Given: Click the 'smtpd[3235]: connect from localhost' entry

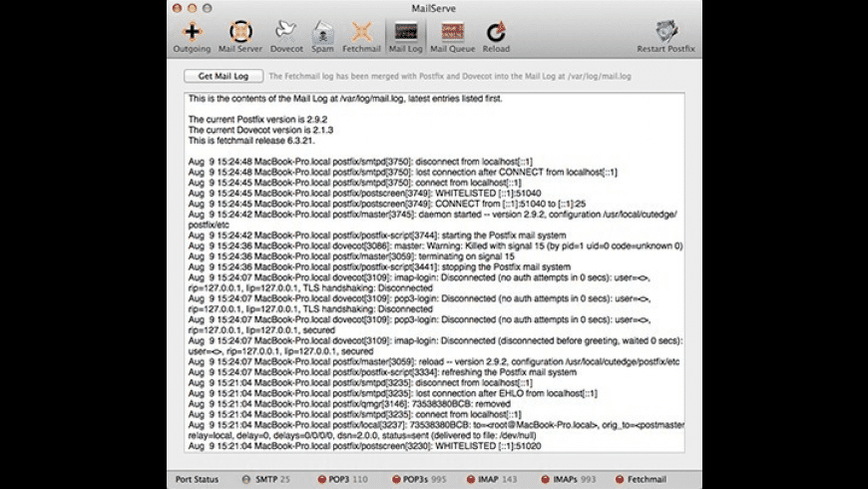Looking at the screenshot, I should coord(355,414).
